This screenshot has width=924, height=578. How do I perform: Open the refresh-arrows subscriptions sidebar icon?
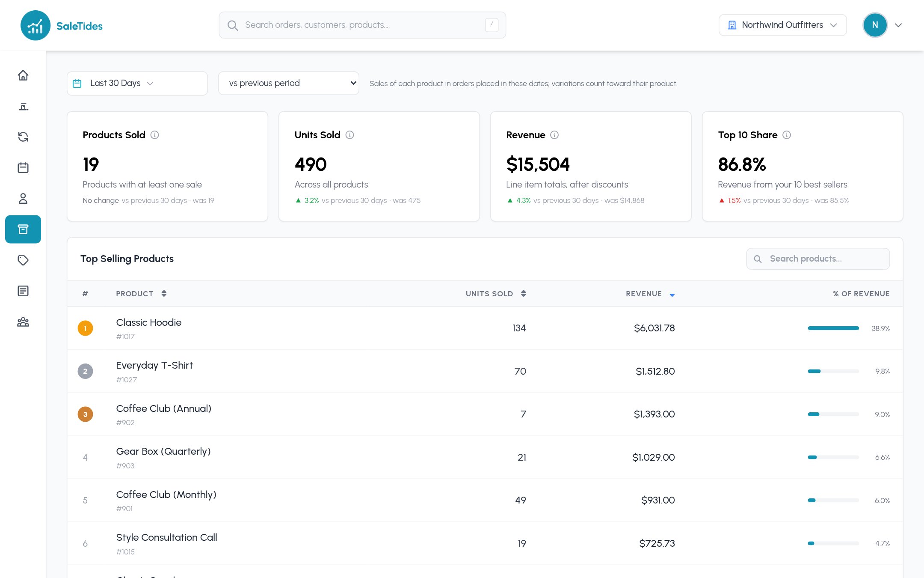coord(23,137)
